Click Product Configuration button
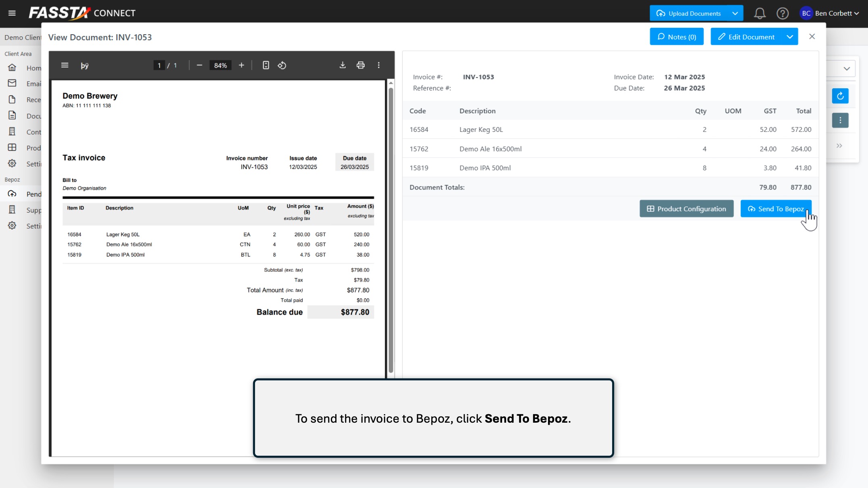 click(x=687, y=209)
